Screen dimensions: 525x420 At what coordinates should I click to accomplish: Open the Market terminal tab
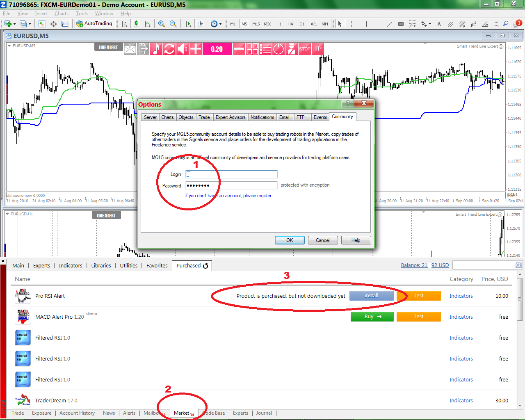(x=181, y=413)
